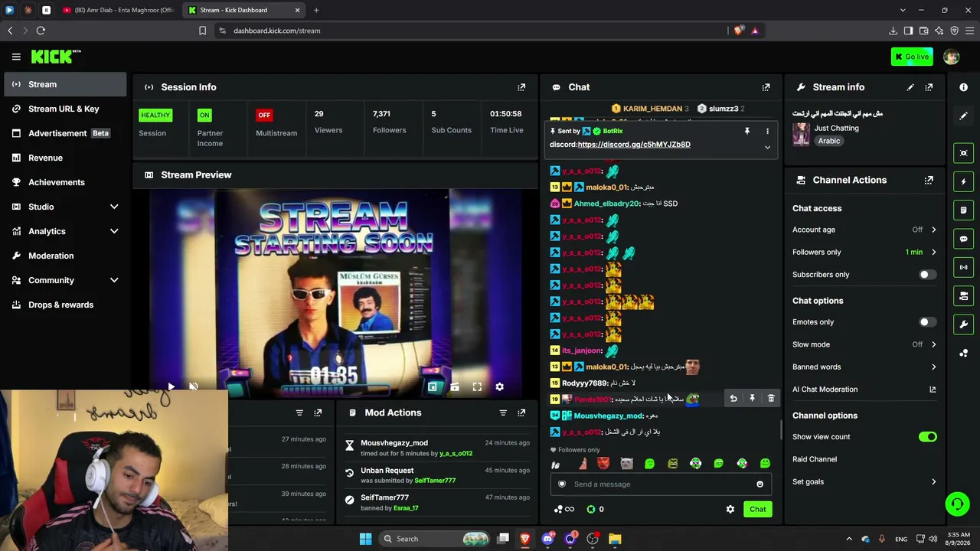Unmute the stream preview audio
Image resolution: width=980 pixels, height=551 pixels.
coord(194,387)
